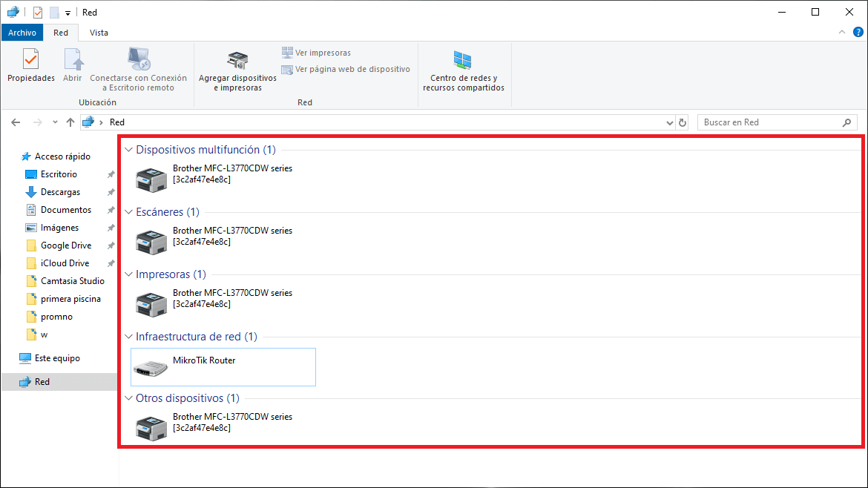Collapse the Escáneres group

(128, 212)
